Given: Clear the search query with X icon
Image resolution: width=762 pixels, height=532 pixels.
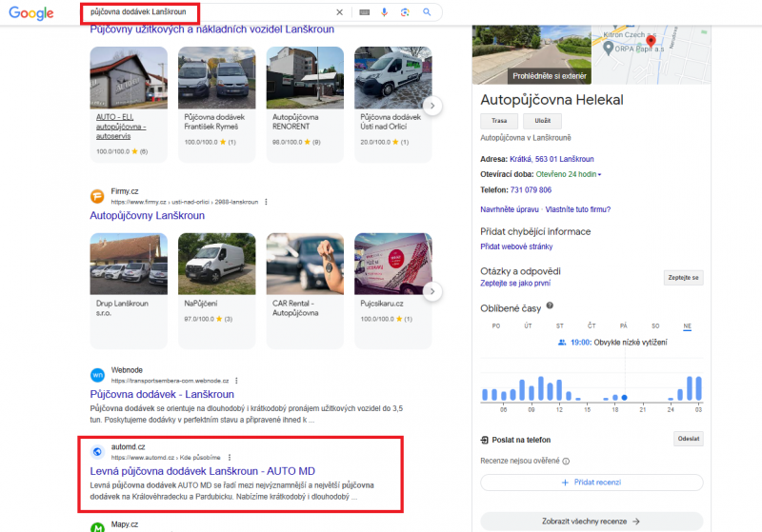Looking at the screenshot, I should click(x=339, y=12).
